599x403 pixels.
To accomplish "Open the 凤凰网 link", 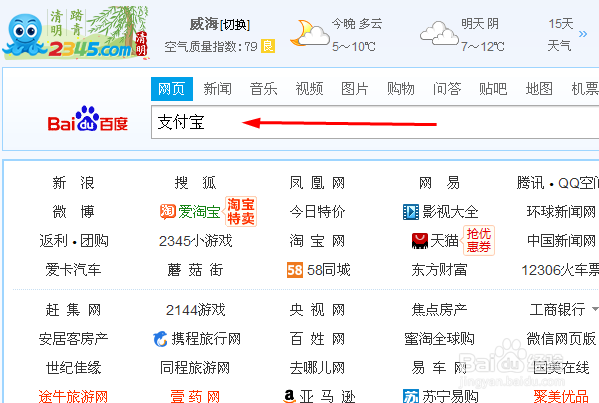I will (x=317, y=183).
